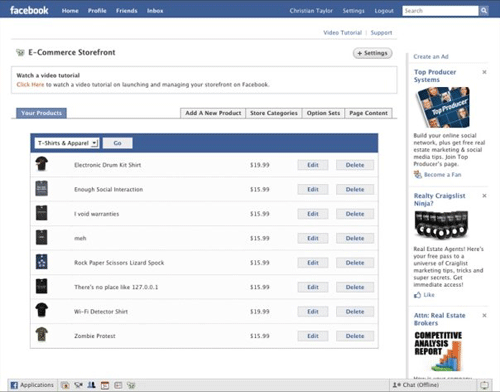Click Rock Paper Scissors Lizard Spock thumbnail
The height and width of the screenshot is (392, 500).
(42, 262)
